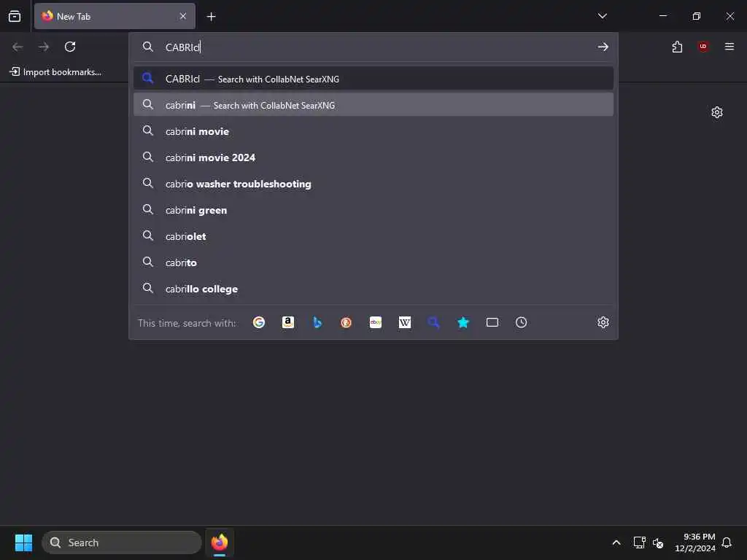The height and width of the screenshot is (560, 747).
Task: Open the Firefox View icon
Action: [x=15, y=16]
